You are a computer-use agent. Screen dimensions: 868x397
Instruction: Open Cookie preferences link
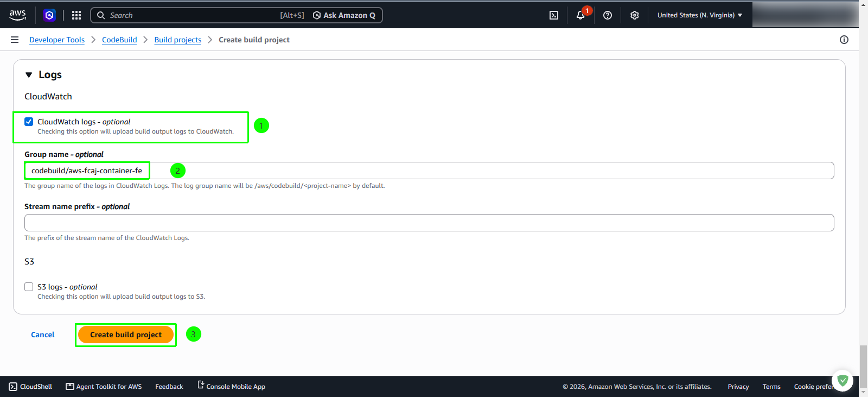point(814,387)
